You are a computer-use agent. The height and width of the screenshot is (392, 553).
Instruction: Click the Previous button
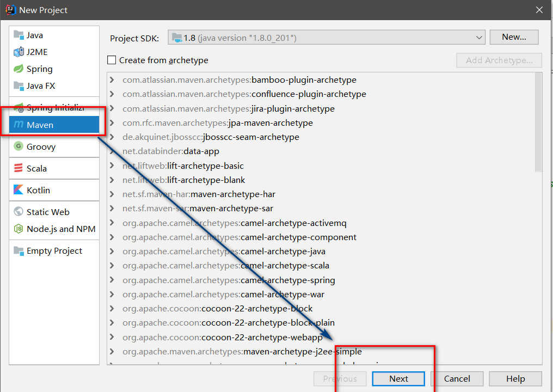(340, 378)
